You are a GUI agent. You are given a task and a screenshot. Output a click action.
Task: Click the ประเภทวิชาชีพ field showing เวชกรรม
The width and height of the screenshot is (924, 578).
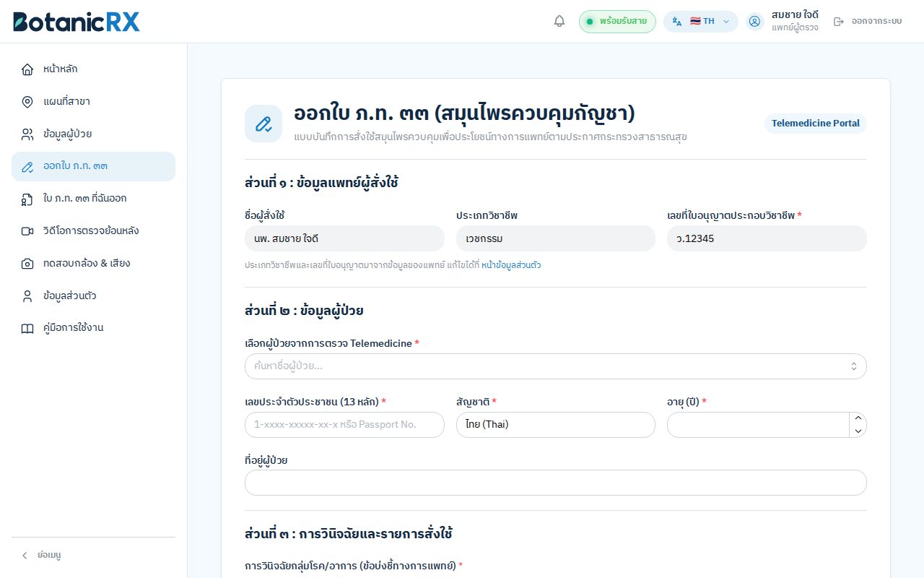[556, 238]
